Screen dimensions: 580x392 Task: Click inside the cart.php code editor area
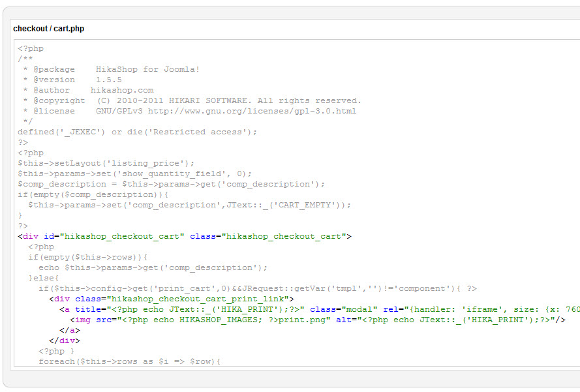click(x=297, y=203)
